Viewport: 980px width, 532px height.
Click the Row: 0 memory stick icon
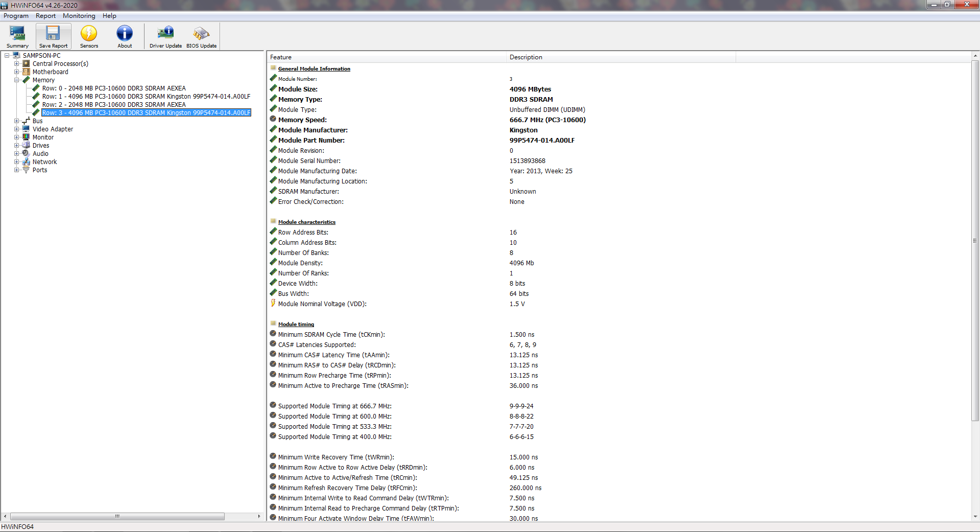point(36,88)
